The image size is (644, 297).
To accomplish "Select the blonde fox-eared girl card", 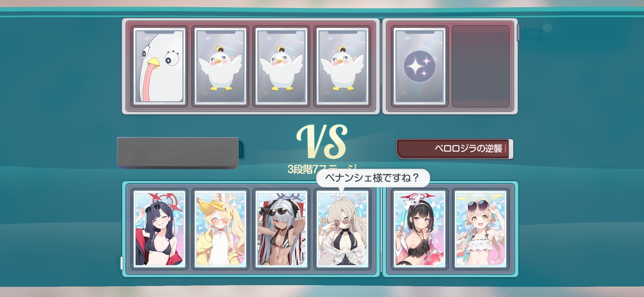I will click(220, 229).
